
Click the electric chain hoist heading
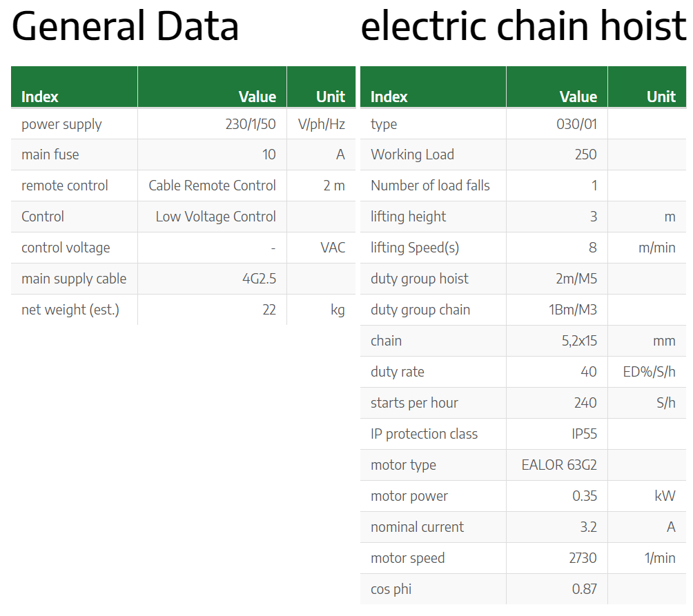click(x=523, y=26)
